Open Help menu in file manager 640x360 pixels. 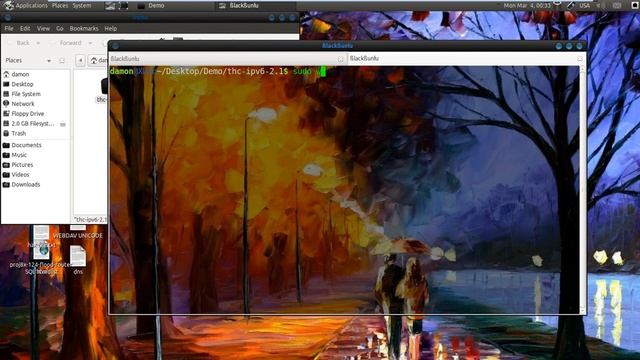[x=111, y=29]
